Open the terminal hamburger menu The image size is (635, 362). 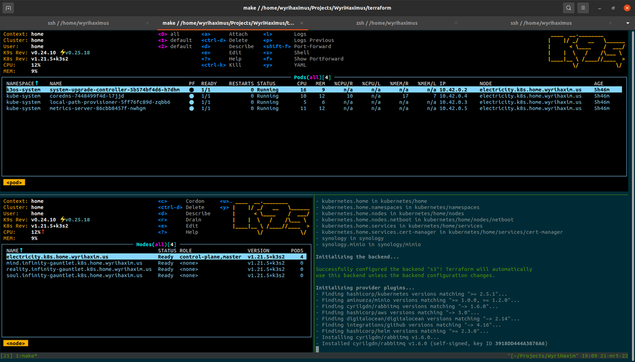[583, 8]
